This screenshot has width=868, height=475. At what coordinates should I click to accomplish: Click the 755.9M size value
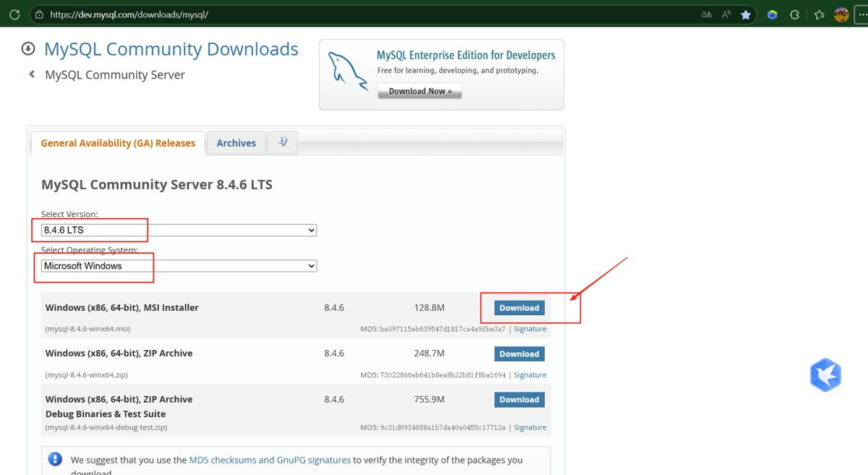429,399
